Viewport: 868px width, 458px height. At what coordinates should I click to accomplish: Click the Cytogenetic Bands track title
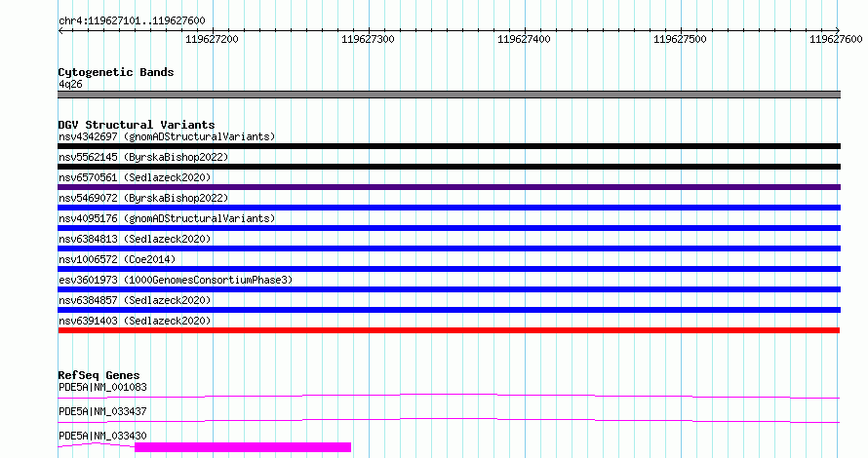[x=116, y=72]
